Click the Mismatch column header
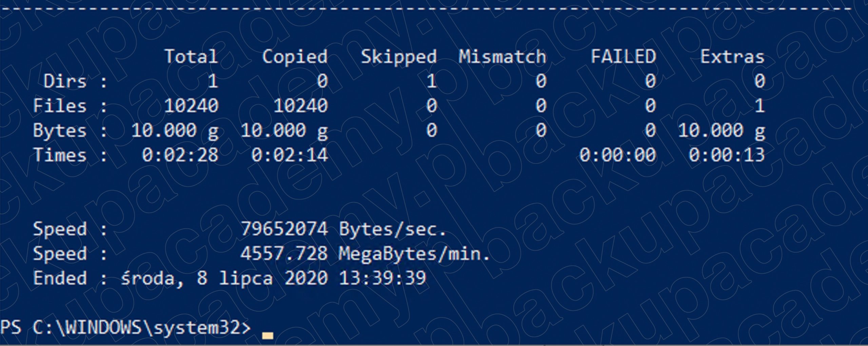 click(502, 56)
